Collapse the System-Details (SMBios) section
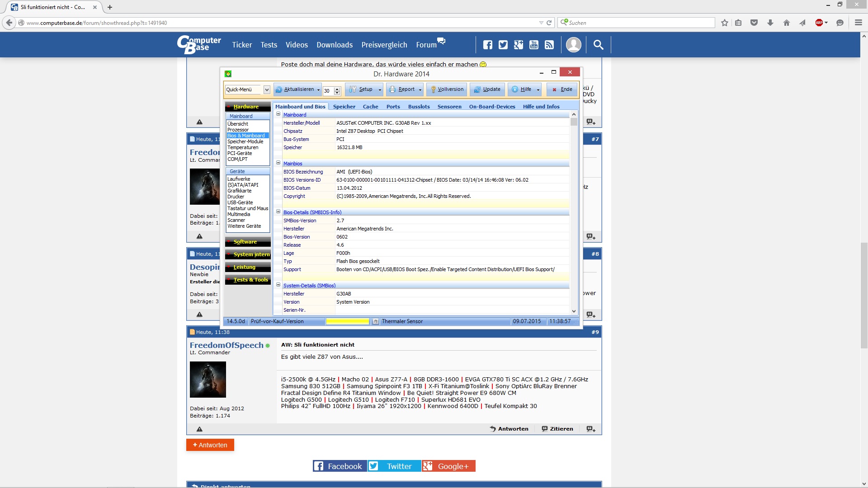Image resolution: width=868 pixels, height=488 pixels. 278,285
